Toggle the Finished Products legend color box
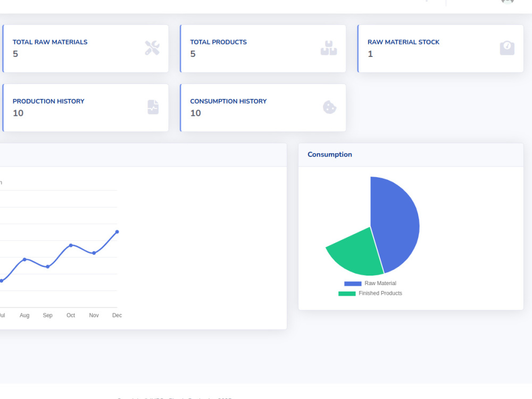Viewport: 532px width, 399px height. click(347, 294)
